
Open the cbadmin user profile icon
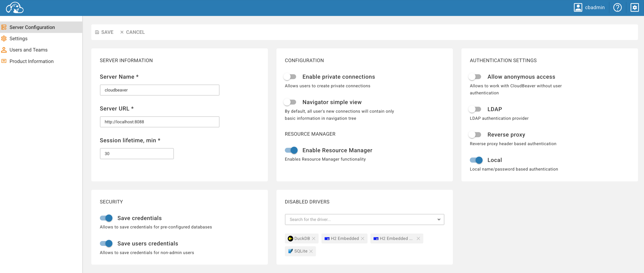(578, 8)
